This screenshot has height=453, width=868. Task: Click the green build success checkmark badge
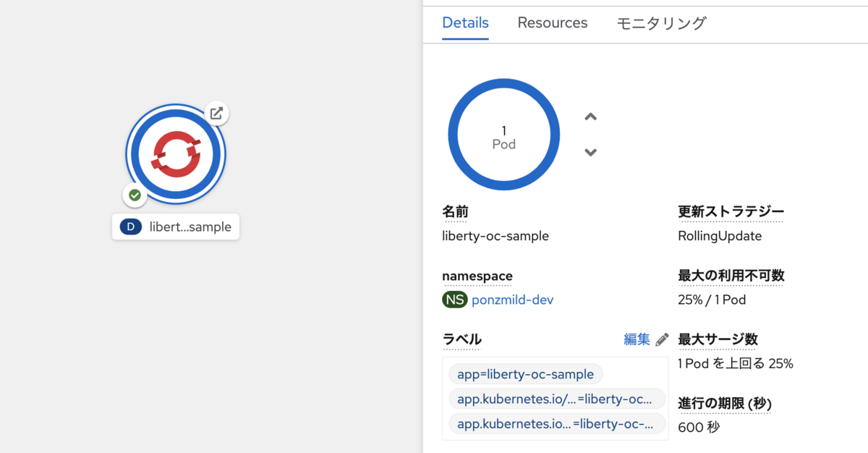coord(135,195)
